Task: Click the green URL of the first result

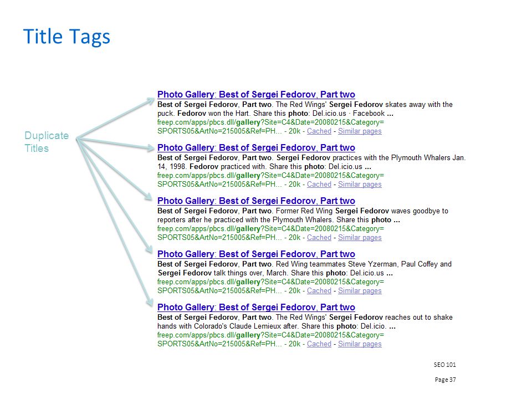Action: point(270,126)
